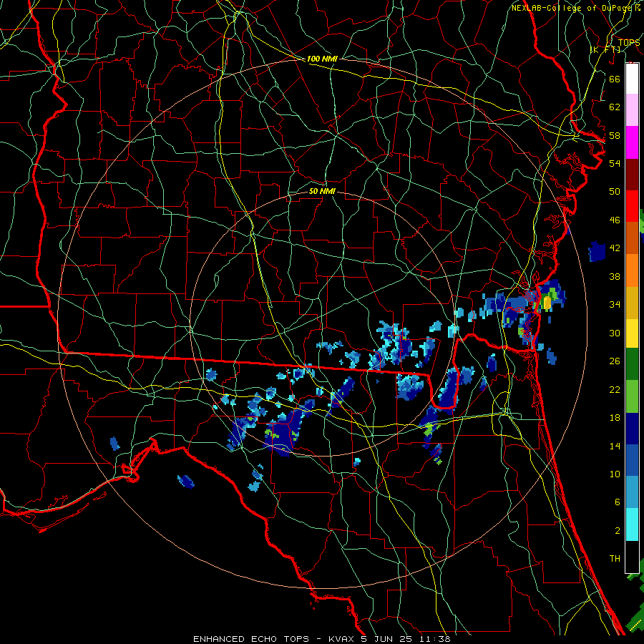Click the dark orange legend swatch above 42
Image resolution: width=644 pixels, height=644 pixels.
pos(632,238)
